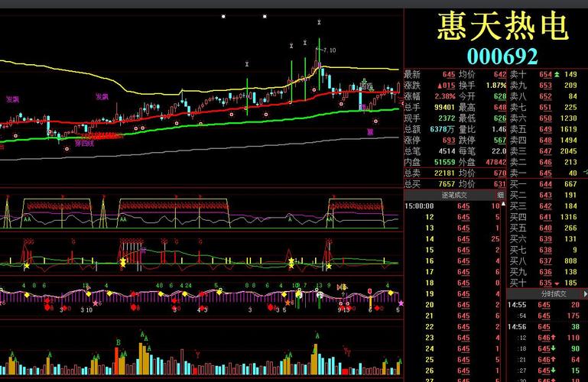Click red up arrow in :21 trade row
Image resolution: width=588 pixels, height=382 pixels.
point(553,360)
